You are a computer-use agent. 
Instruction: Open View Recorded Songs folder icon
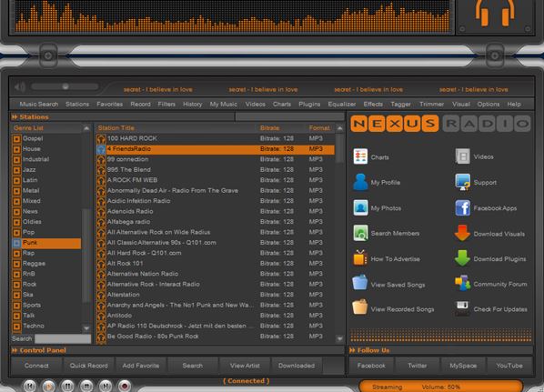coord(360,307)
